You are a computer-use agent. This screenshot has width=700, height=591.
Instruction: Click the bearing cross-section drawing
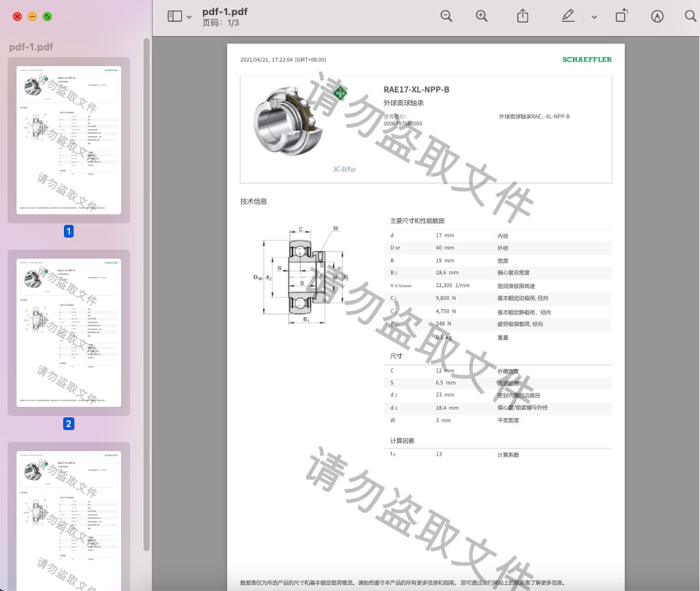(x=301, y=274)
